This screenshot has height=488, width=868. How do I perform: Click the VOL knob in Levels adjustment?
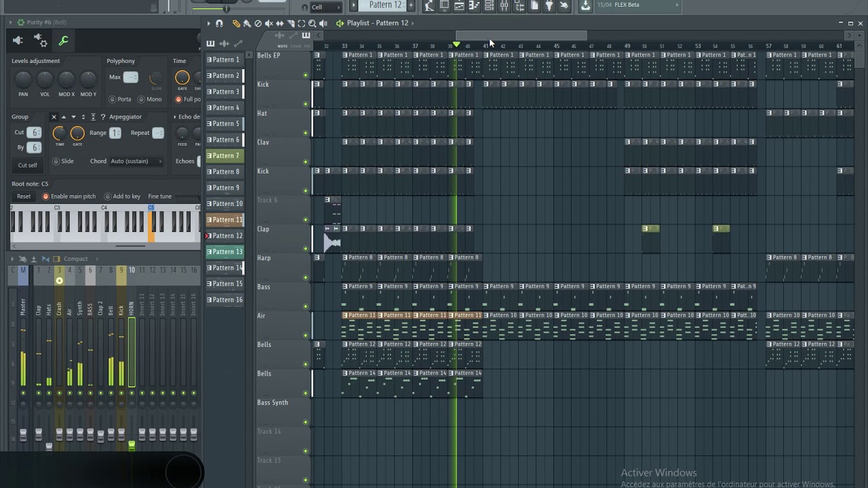[x=45, y=79]
